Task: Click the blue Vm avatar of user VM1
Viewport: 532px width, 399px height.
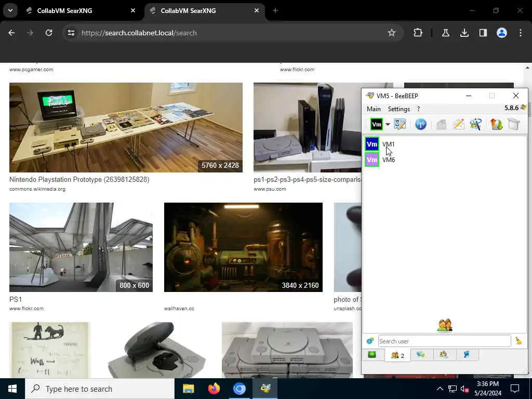Action: tap(372, 144)
